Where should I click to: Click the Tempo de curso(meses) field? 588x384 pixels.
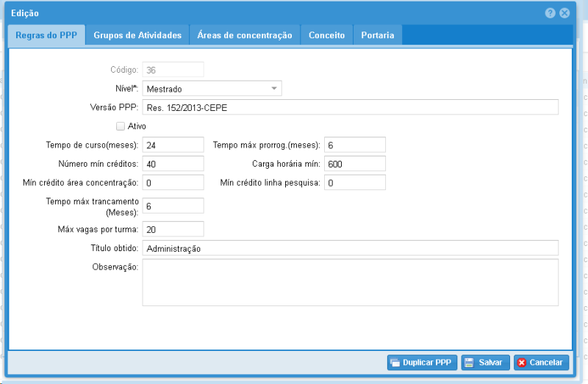(173, 145)
